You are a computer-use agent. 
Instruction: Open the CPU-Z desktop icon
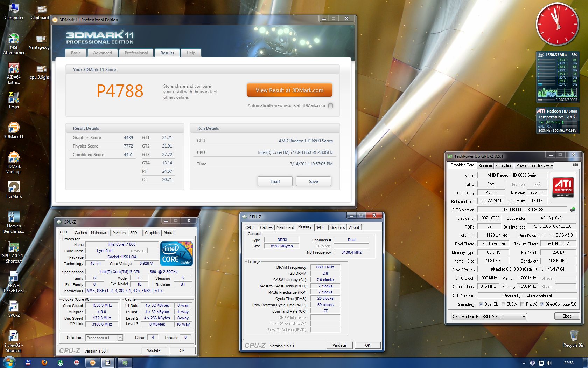coord(14,309)
